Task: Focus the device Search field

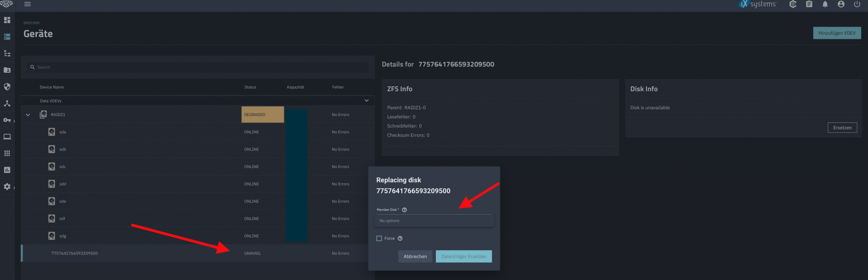Action: point(198,67)
